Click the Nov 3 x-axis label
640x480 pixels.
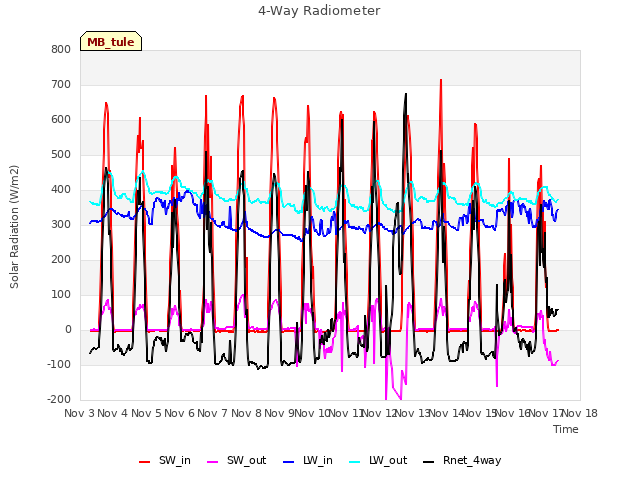79,413
